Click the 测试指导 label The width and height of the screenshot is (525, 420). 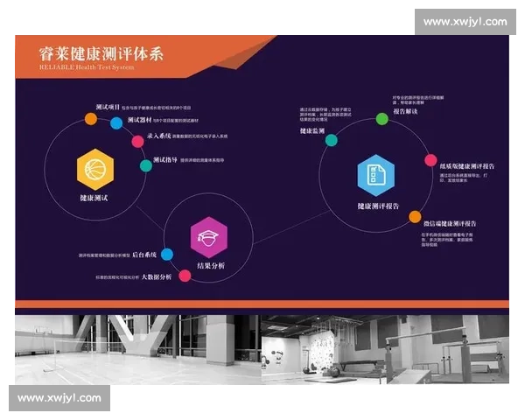tap(165, 160)
